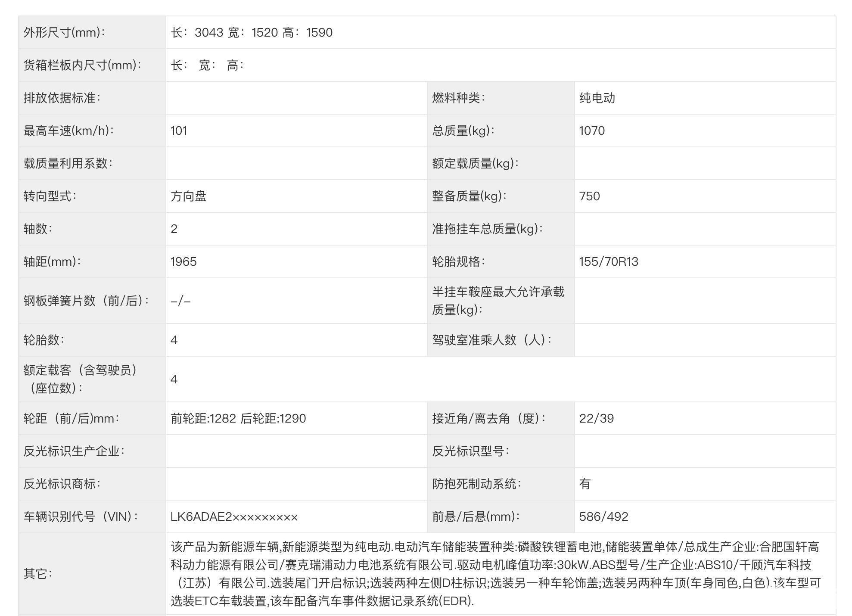
Task: Click the 排放依据标准 label cell
Action: point(62,98)
